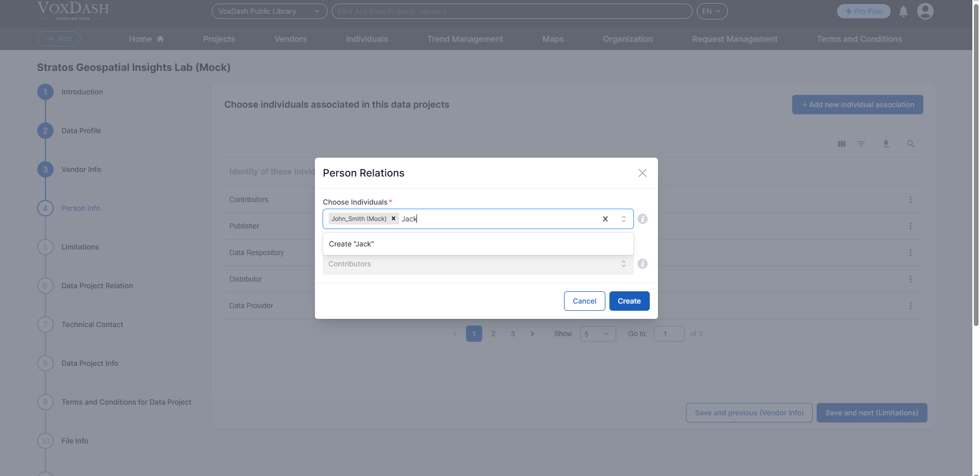This screenshot has width=980, height=476.
Task: Open Trend Management menu
Action: point(465,39)
